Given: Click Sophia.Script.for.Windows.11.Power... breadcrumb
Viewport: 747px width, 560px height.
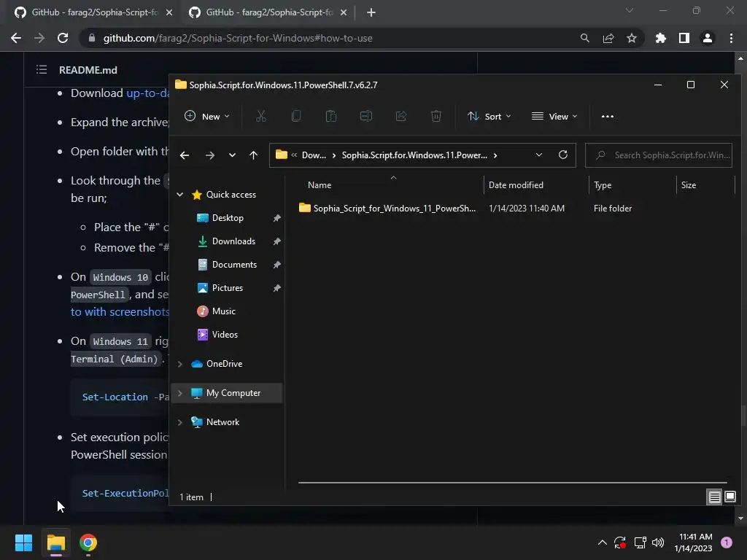Looking at the screenshot, I should point(414,155).
